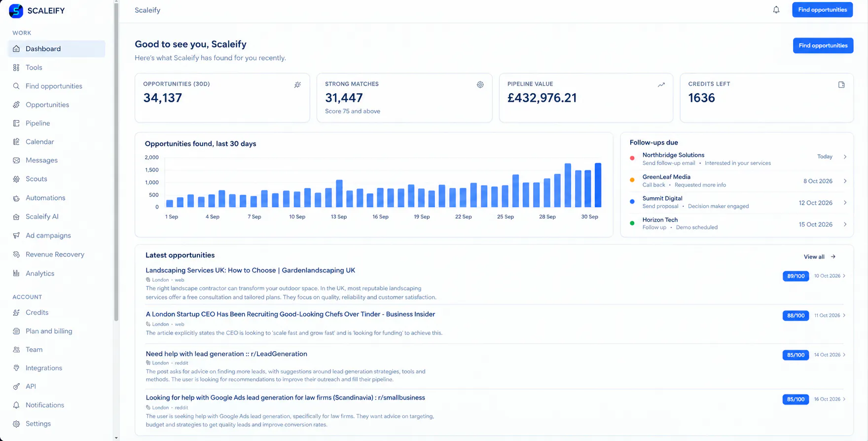
Task: Click View all latest opportunities link
Action: click(819, 257)
